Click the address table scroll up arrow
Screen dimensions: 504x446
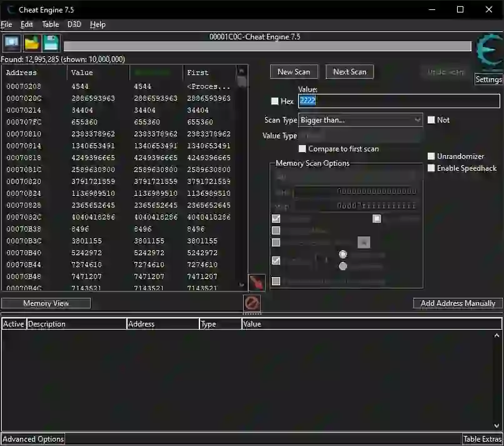[496, 335]
